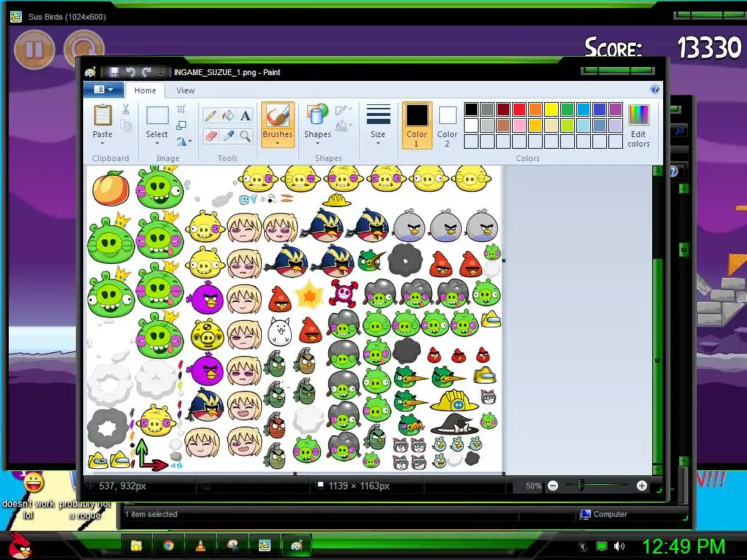Open Chrome from the taskbar
The image size is (747, 560).
169,545
